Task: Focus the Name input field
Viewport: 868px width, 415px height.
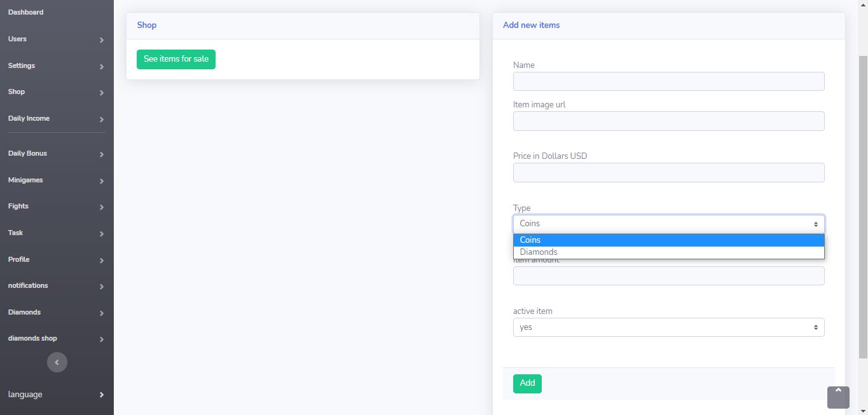Action: [x=669, y=81]
